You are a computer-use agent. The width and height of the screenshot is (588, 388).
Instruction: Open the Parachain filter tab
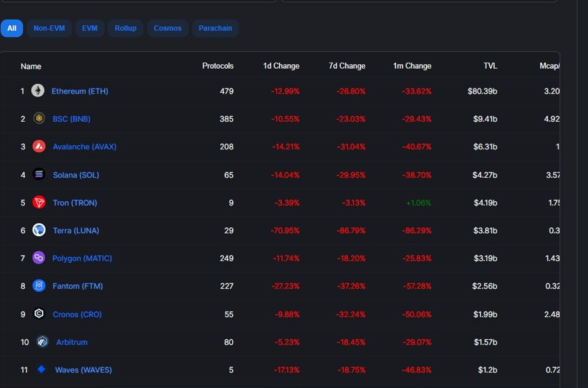(215, 28)
